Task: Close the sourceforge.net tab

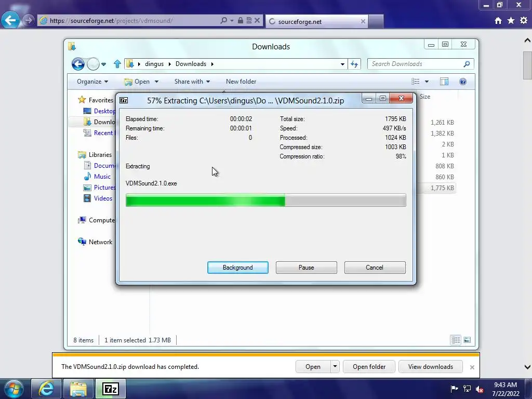Action: coord(363,21)
